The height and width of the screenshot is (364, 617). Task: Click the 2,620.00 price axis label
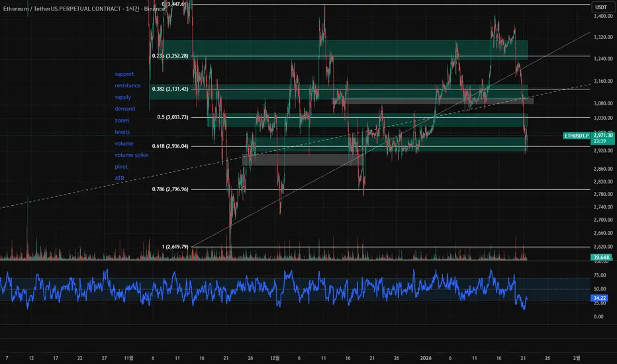tap(603, 247)
